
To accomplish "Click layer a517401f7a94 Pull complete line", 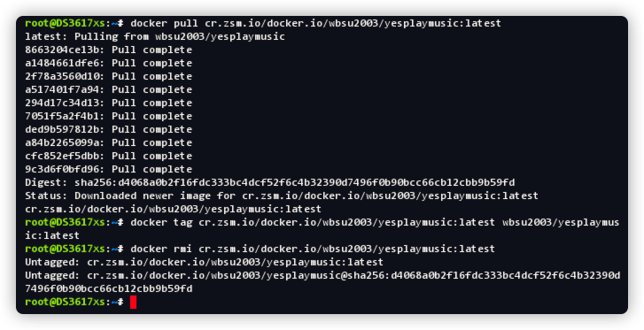I will point(108,89).
